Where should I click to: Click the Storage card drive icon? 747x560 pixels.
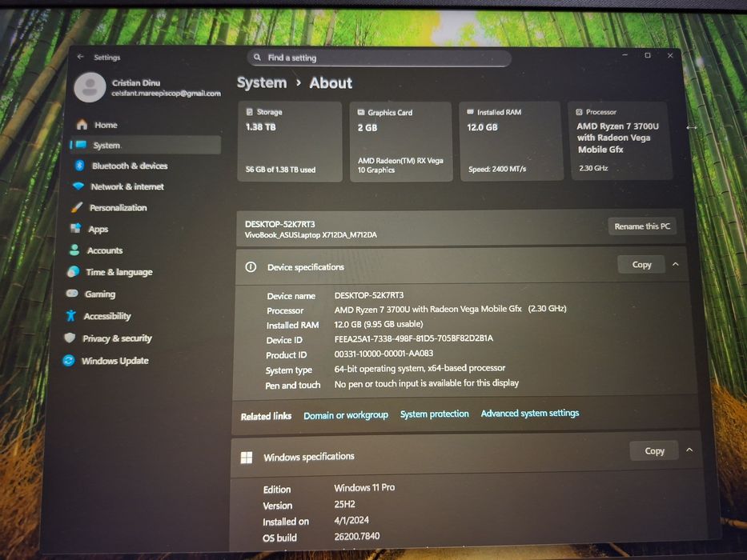pyautogui.click(x=249, y=112)
